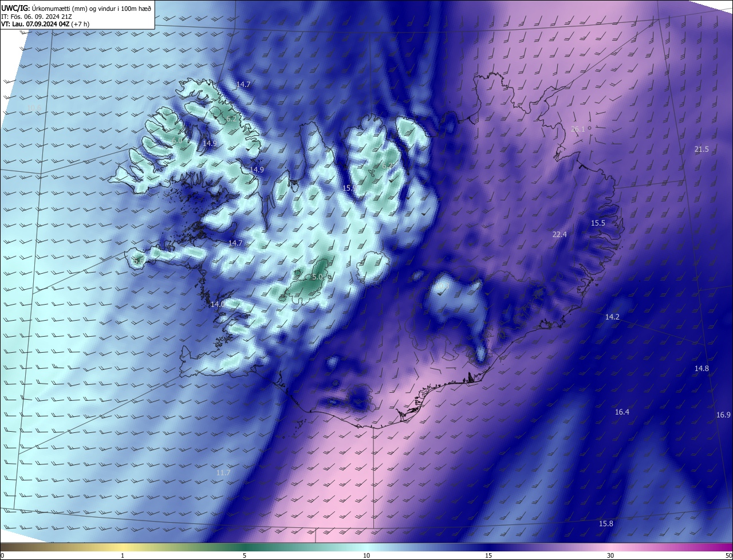Image resolution: width=733 pixels, height=560 pixels.
Task: Click the 26.1 precipitable water value
Action: [578, 129]
